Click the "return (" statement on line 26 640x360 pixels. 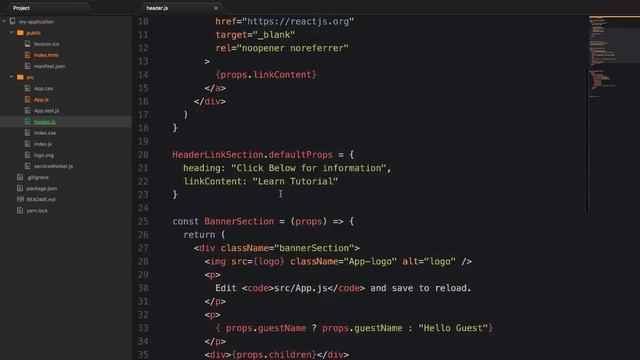coord(204,235)
